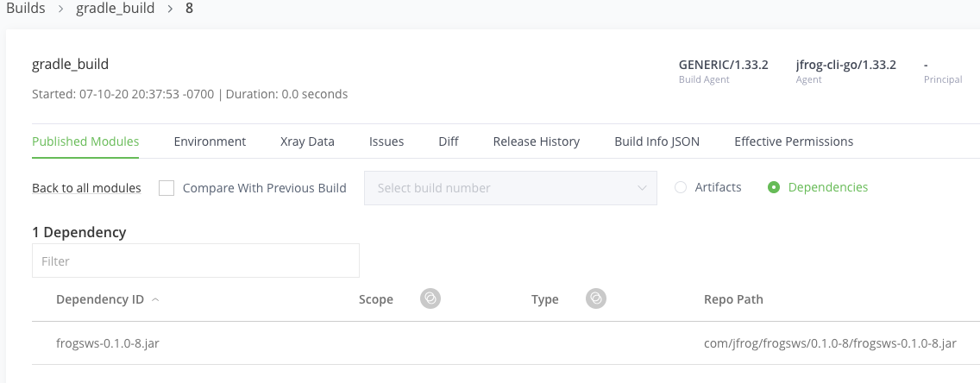Screen dimensions: 980x383
Task: Go to the Issues tab
Action: tap(386, 141)
